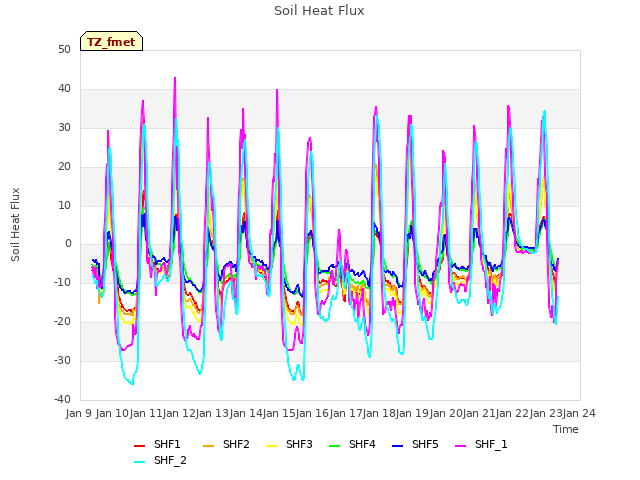
Task: Click the vertical Soil Heat Flux axis label
Action: pos(15,224)
